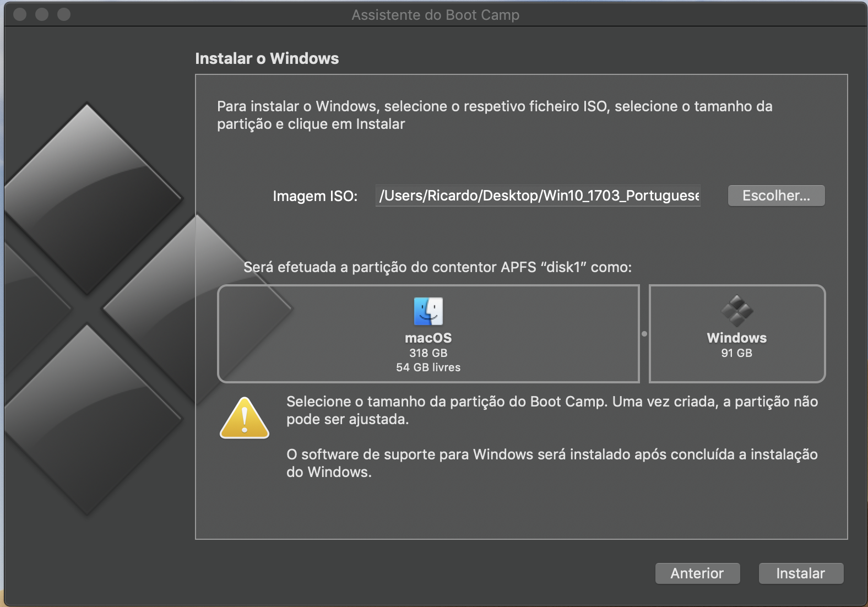Viewport: 868px width, 607px height.
Task: Click the 'Windows' partition label
Action: (737, 338)
